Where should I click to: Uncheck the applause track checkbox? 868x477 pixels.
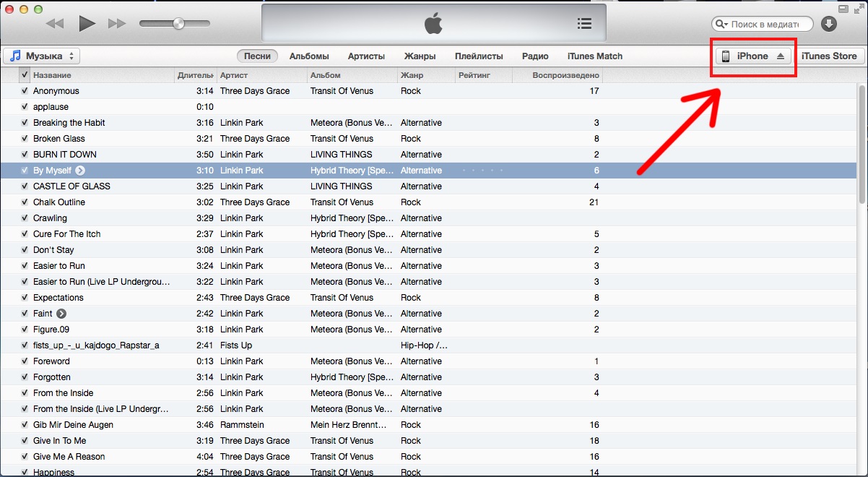[x=25, y=107]
